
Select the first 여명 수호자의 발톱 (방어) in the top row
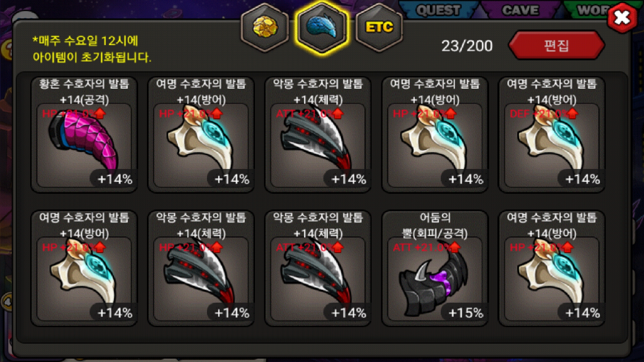(x=201, y=135)
